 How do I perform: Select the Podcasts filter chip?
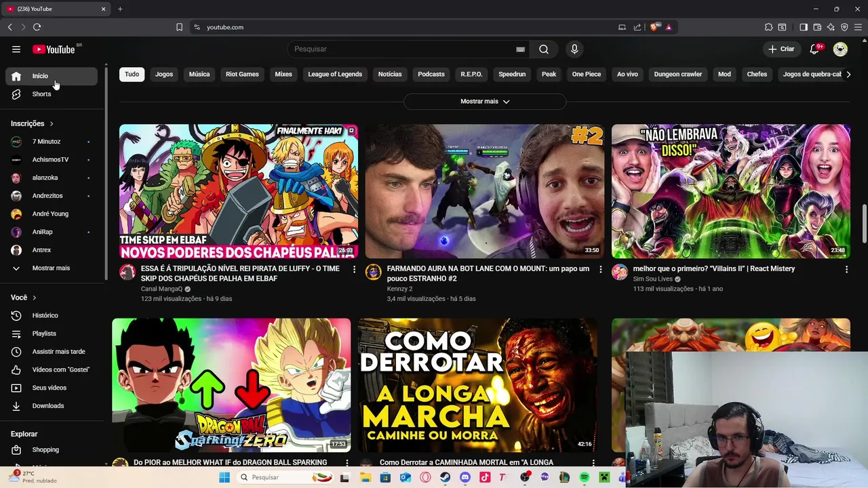coord(431,75)
